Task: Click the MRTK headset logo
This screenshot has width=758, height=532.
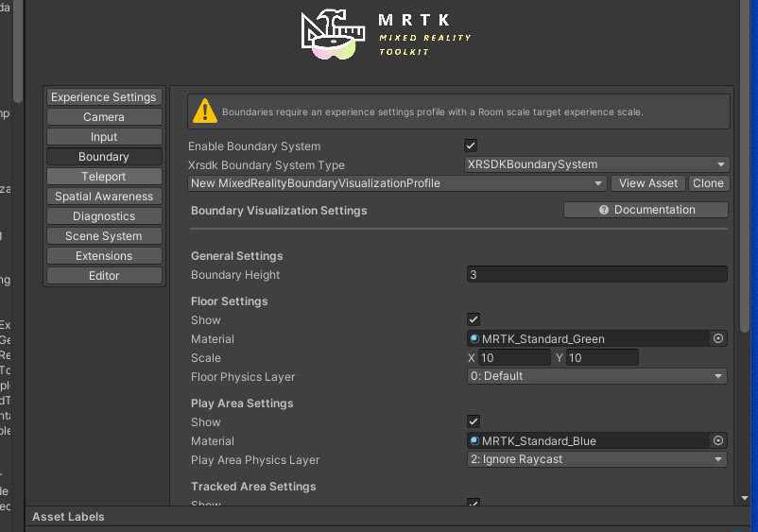Action: pyautogui.click(x=333, y=35)
